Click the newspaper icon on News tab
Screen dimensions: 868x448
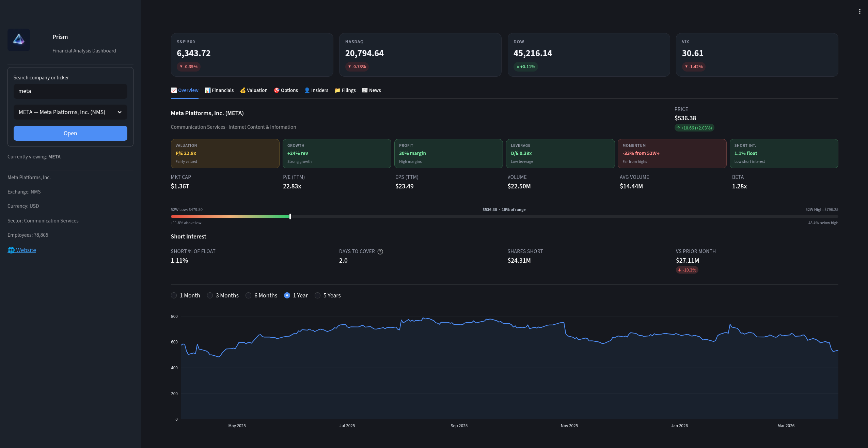[365, 90]
